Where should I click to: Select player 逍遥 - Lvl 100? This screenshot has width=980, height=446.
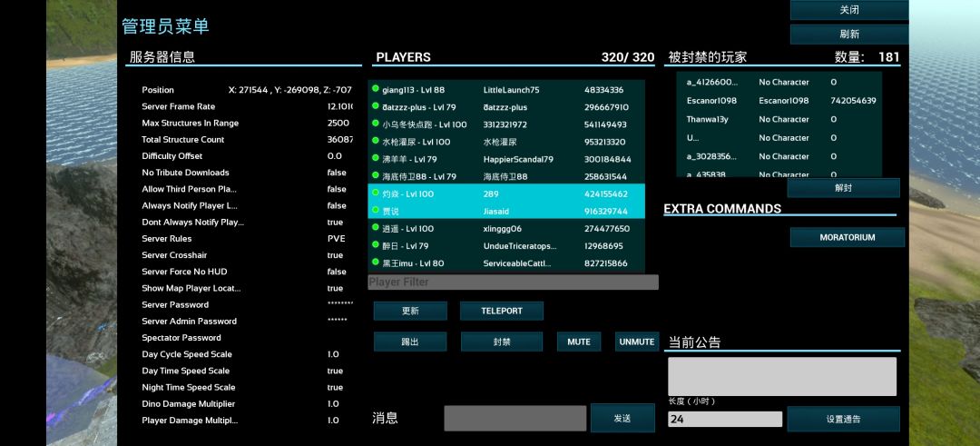coord(506,228)
